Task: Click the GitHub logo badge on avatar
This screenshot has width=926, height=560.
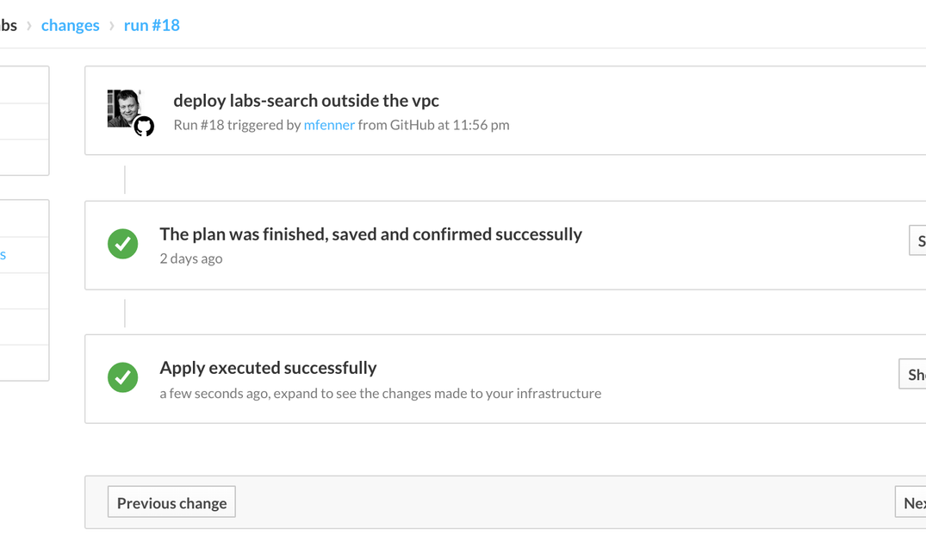Action: (x=144, y=127)
